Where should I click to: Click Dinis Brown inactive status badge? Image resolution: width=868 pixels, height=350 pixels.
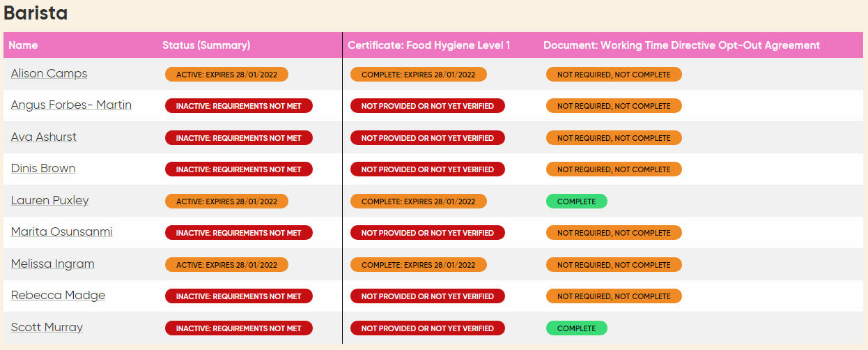click(x=239, y=169)
